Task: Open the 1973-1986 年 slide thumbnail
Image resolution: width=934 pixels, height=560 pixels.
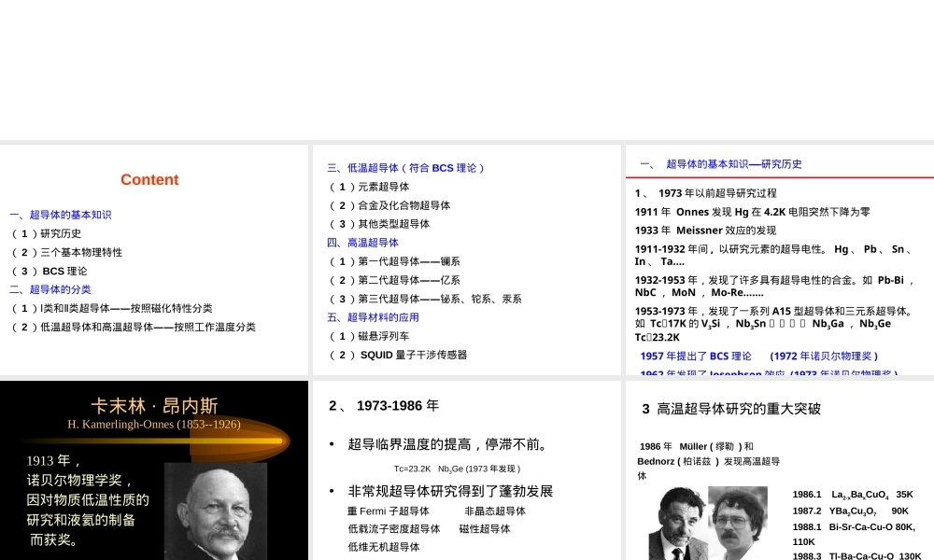Action: point(466,470)
